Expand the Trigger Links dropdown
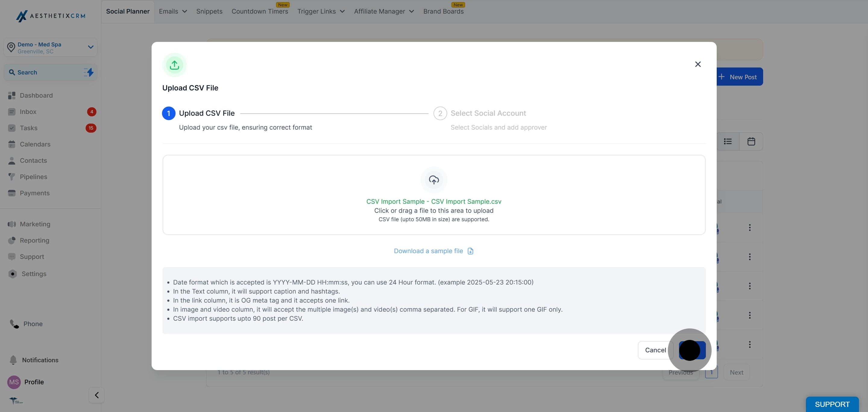This screenshot has width=868, height=412. coord(321,11)
